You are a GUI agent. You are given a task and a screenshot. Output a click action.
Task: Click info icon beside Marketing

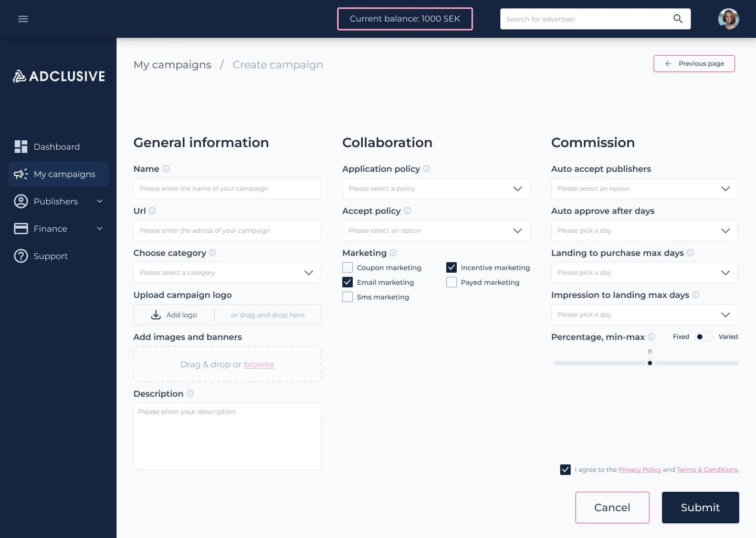coord(393,253)
